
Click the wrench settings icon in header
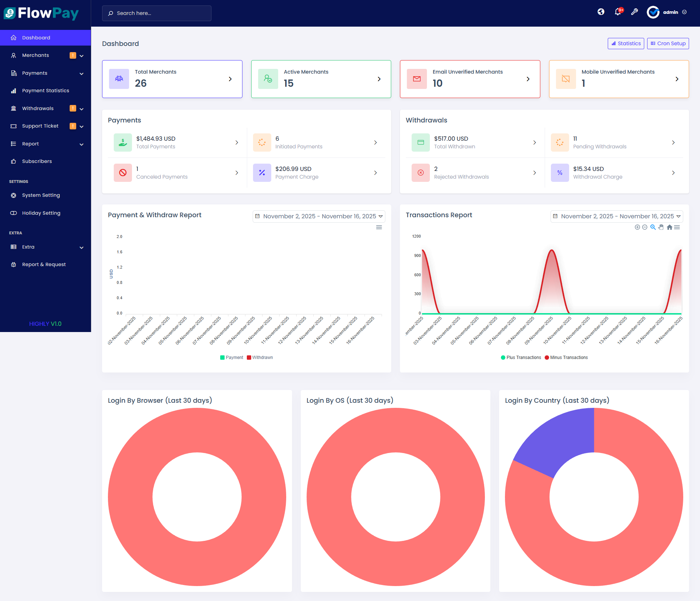[x=634, y=12]
